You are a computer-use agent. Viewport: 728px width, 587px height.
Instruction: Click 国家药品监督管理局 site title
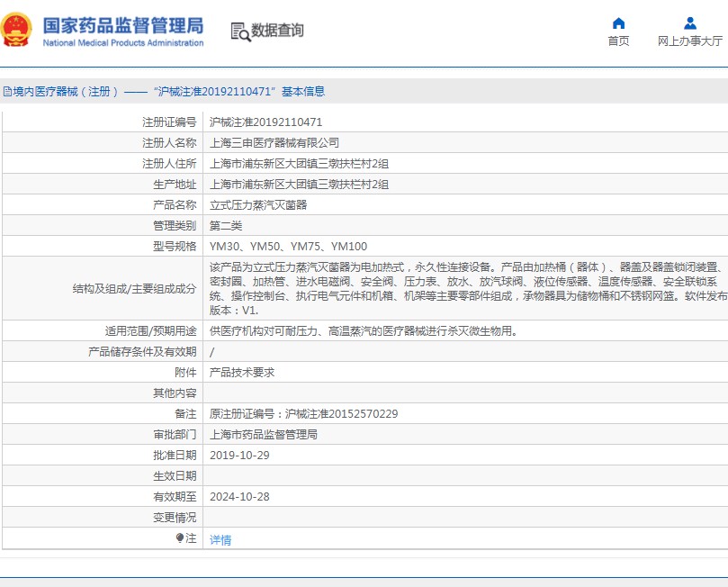point(123,25)
